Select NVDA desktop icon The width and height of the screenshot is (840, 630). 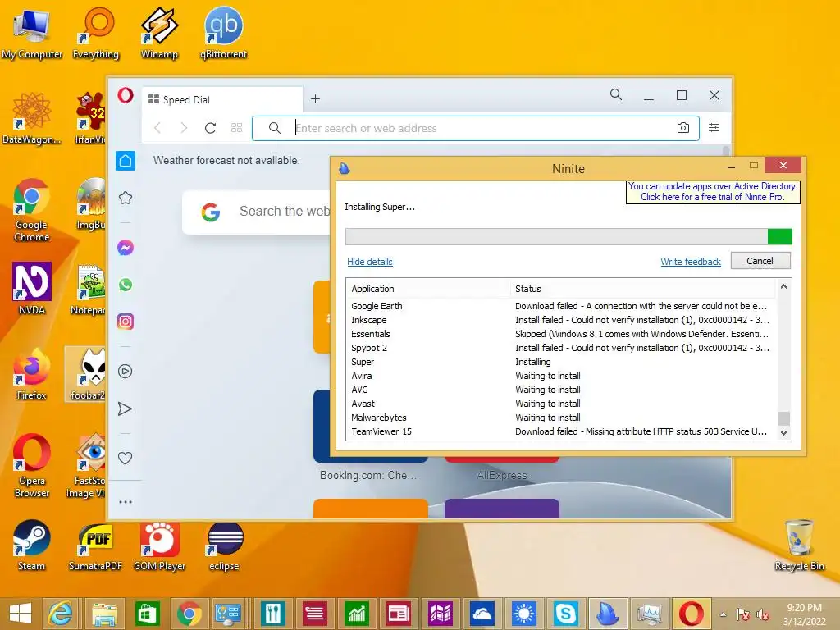point(32,288)
